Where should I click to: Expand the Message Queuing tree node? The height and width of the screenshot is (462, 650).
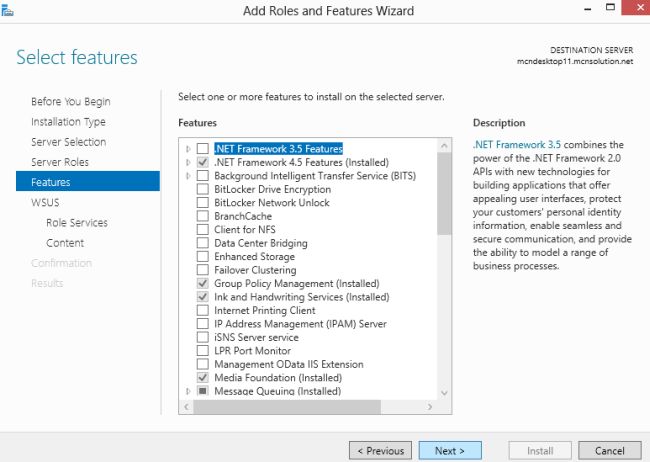coord(188,392)
